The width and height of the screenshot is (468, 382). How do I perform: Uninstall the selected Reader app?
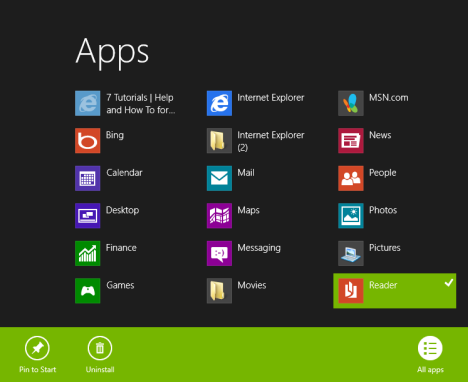tap(100, 355)
